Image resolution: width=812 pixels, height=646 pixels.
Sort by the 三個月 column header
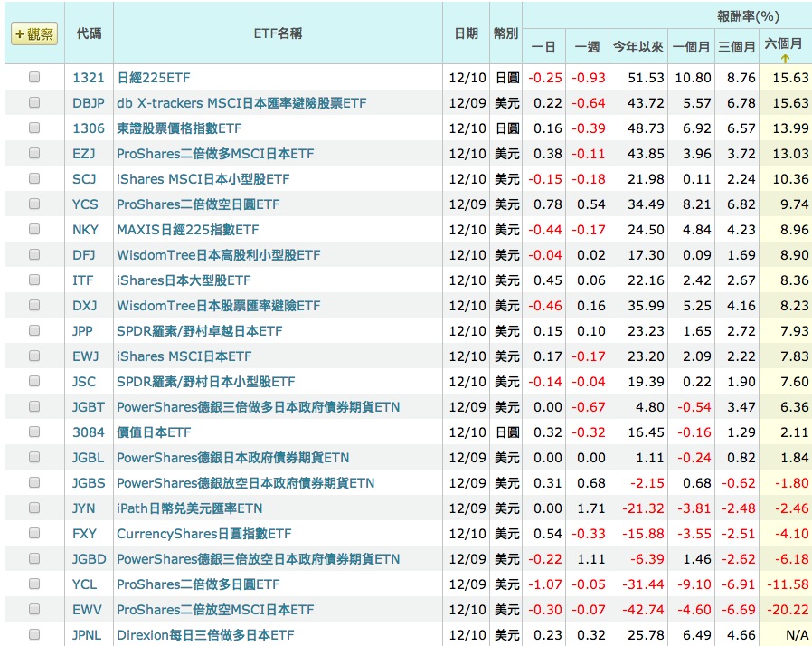pyautogui.click(x=736, y=47)
